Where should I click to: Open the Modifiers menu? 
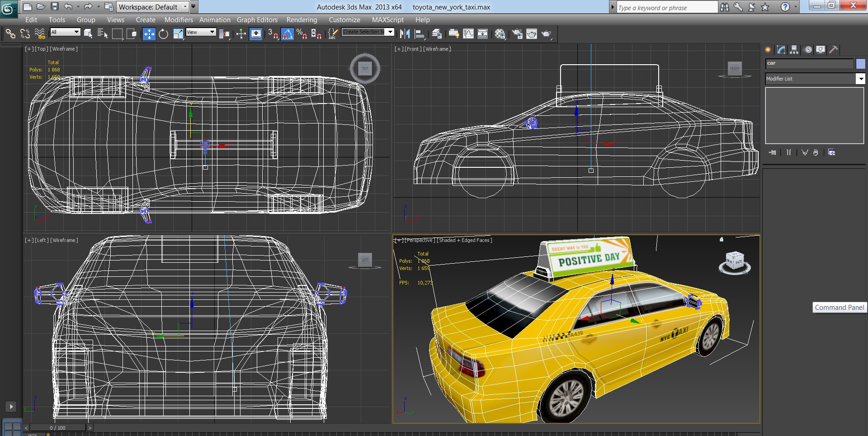[x=179, y=20]
